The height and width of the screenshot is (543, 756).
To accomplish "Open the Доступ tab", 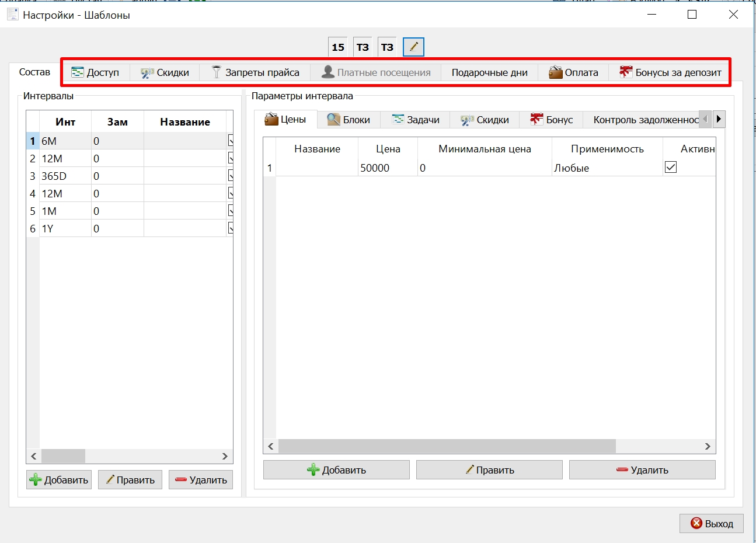I will tap(95, 72).
